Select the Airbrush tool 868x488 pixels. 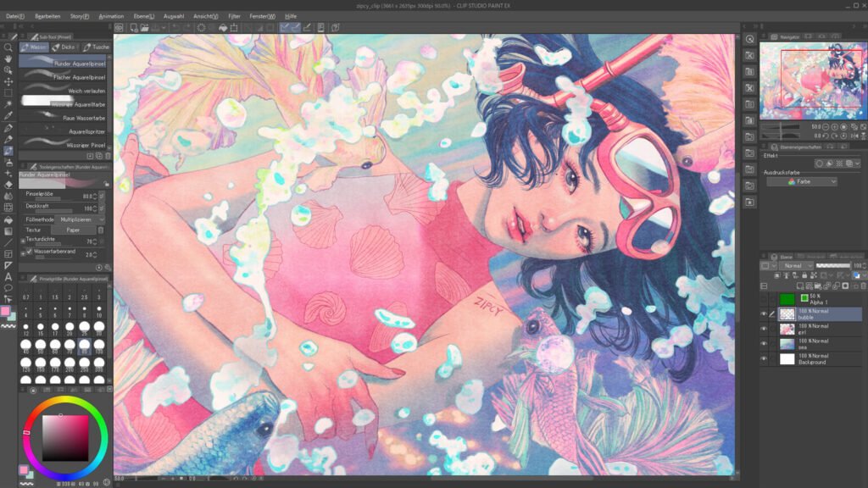click(8, 162)
